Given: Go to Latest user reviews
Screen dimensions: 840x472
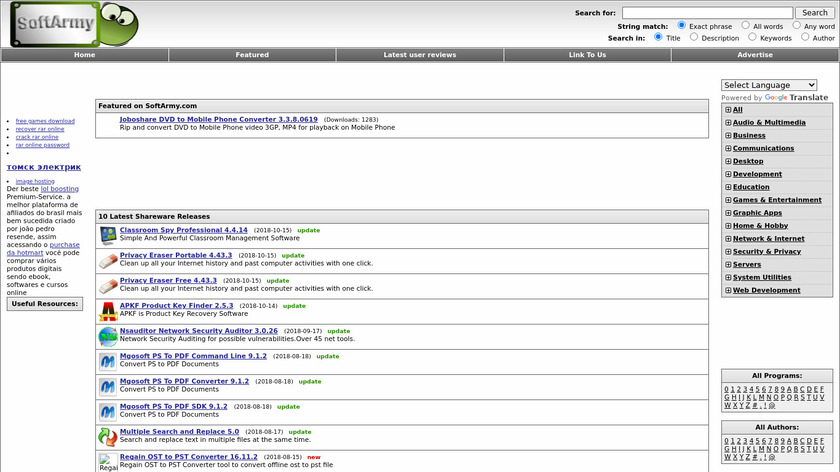Looking at the screenshot, I should 420,55.
